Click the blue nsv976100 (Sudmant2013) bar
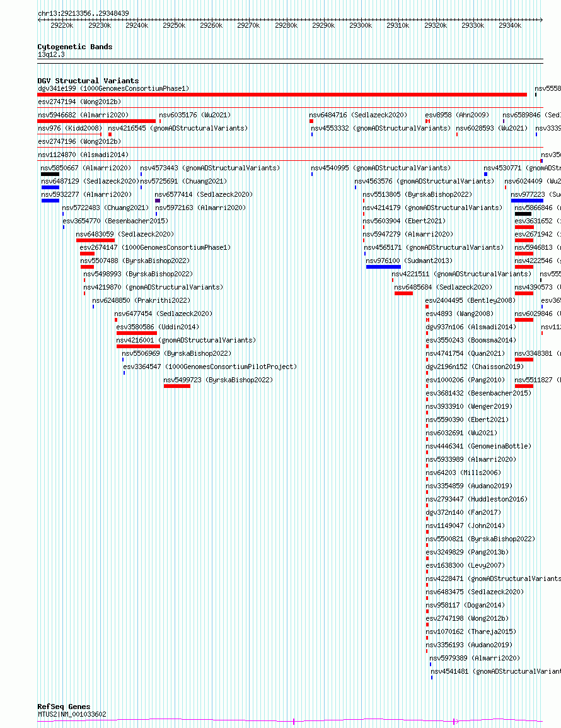Screen dimensions: 561x728 click(383, 267)
